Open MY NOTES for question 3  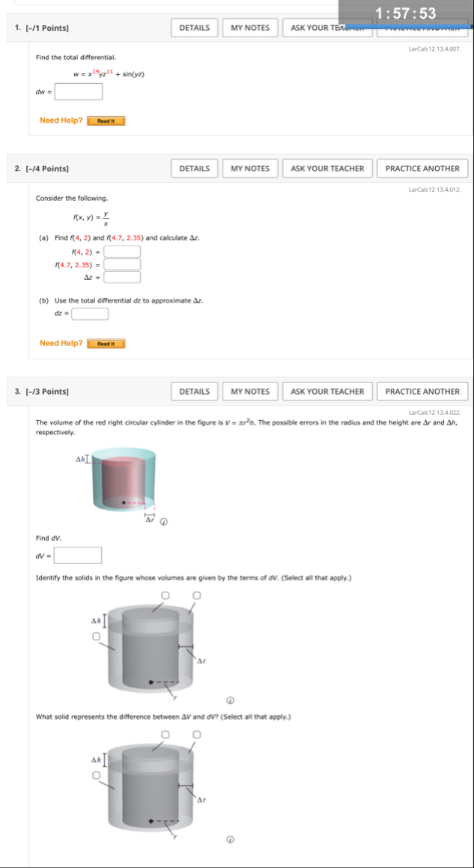pyautogui.click(x=250, y=391)
